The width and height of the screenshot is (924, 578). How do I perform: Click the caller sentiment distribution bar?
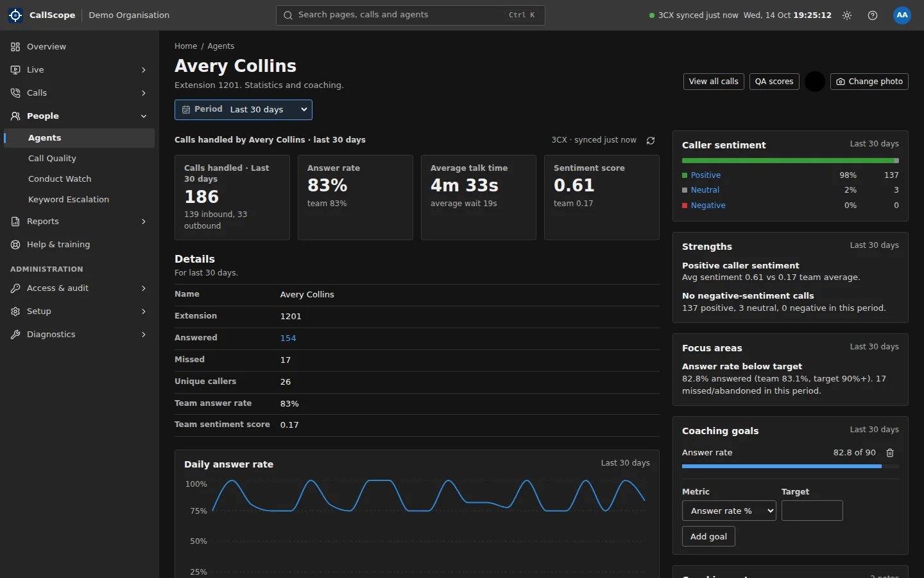point(791,161)
